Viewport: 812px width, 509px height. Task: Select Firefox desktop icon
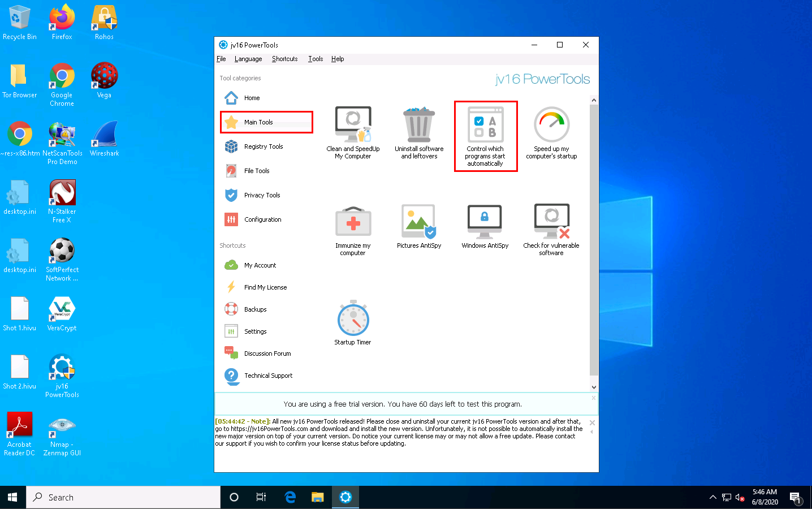coord(62,23)
